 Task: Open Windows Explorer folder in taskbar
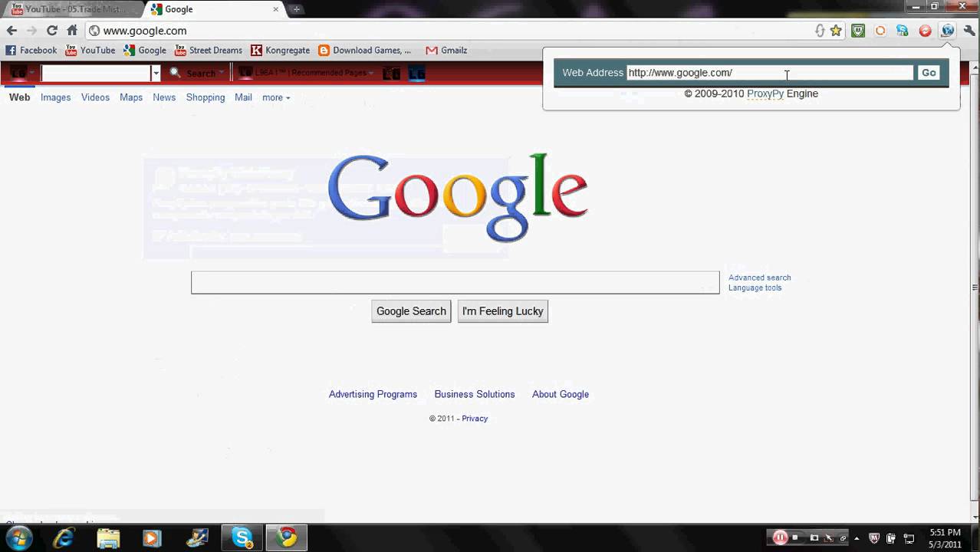tap(108, 537)
